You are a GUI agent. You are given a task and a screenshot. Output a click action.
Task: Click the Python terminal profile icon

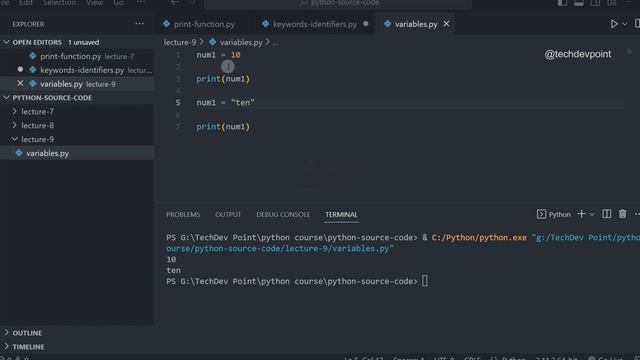[x=541, y=214]
